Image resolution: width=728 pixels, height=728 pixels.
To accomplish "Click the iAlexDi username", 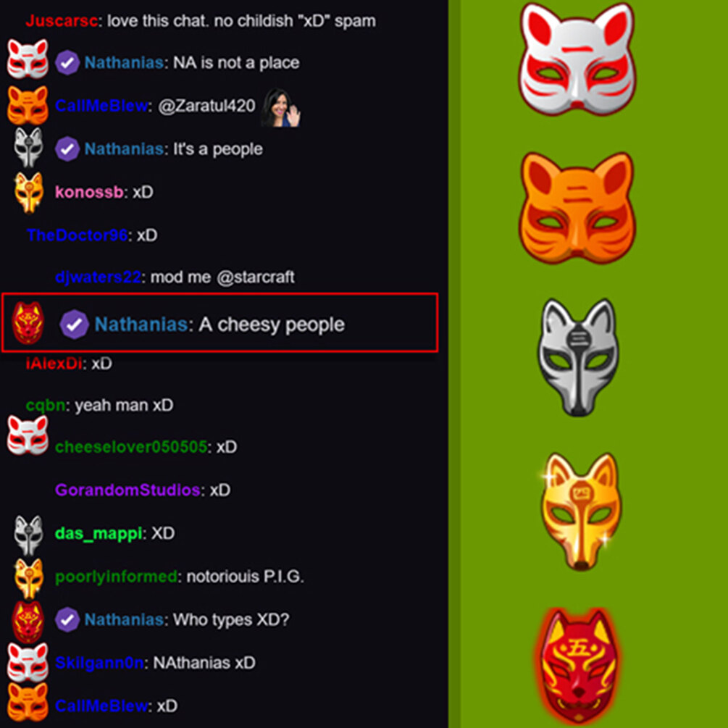I will 54,364.
